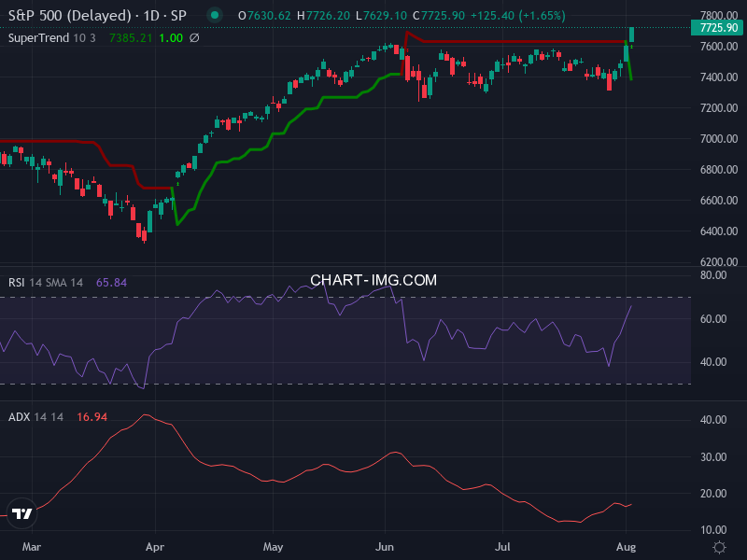This screenshot has width=747, height=560.
Task: Click the 7400.00 price axis label
Action: (x=719, y=77)
